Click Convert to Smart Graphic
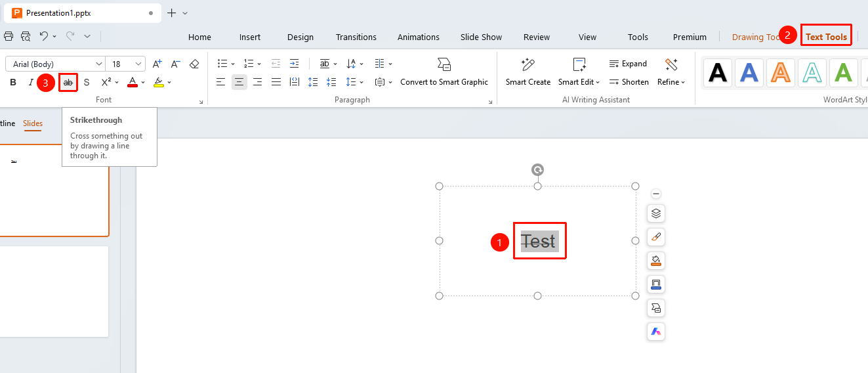 (444, 73)
